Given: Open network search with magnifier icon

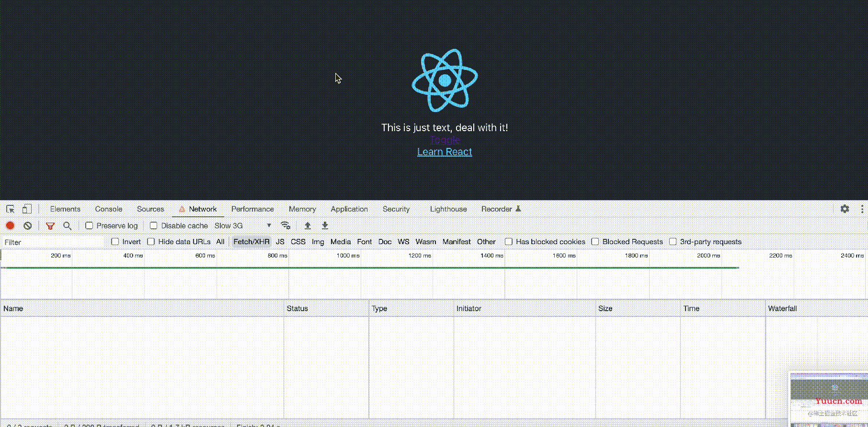Looking at the screenshot, I should pos(68,225).
